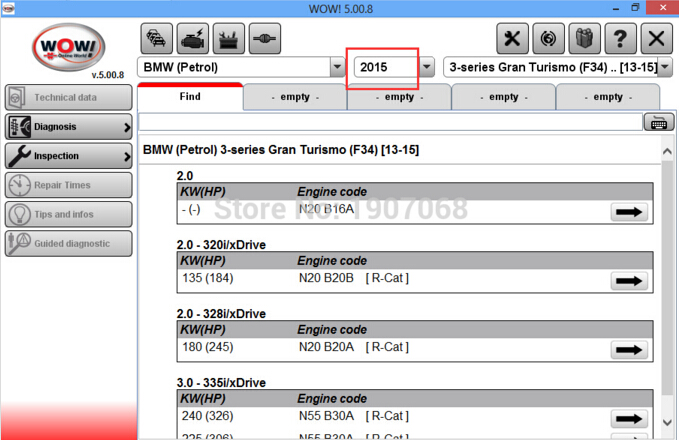Select N20 B16A engine arrow button
This screenshot has width=679, height=440.
click(629, 212)
